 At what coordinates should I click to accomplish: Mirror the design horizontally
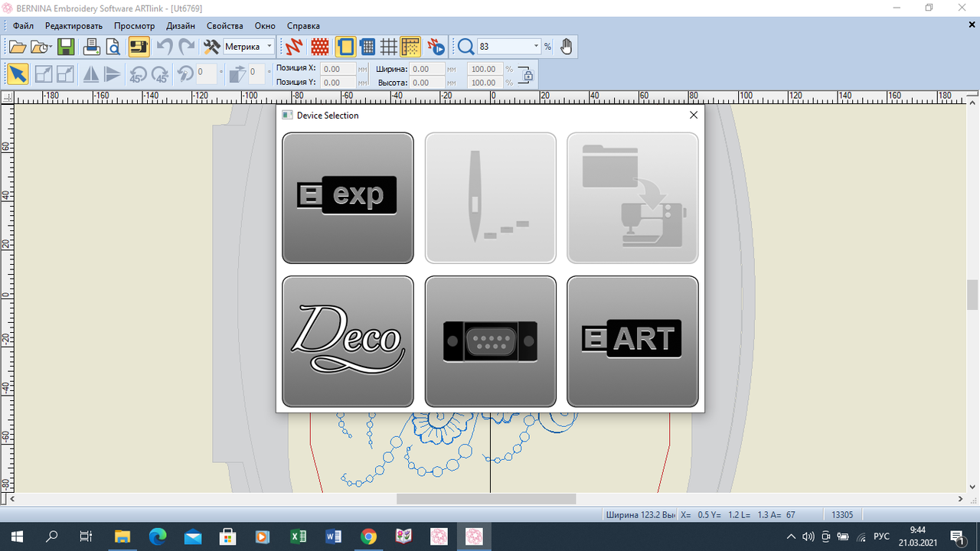91,74
